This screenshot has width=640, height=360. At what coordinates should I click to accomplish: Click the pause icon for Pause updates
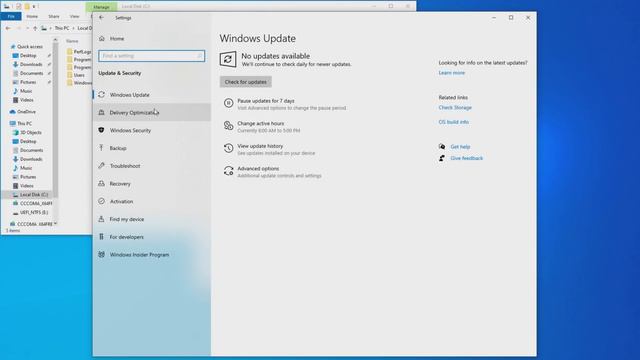pos(229,103)
